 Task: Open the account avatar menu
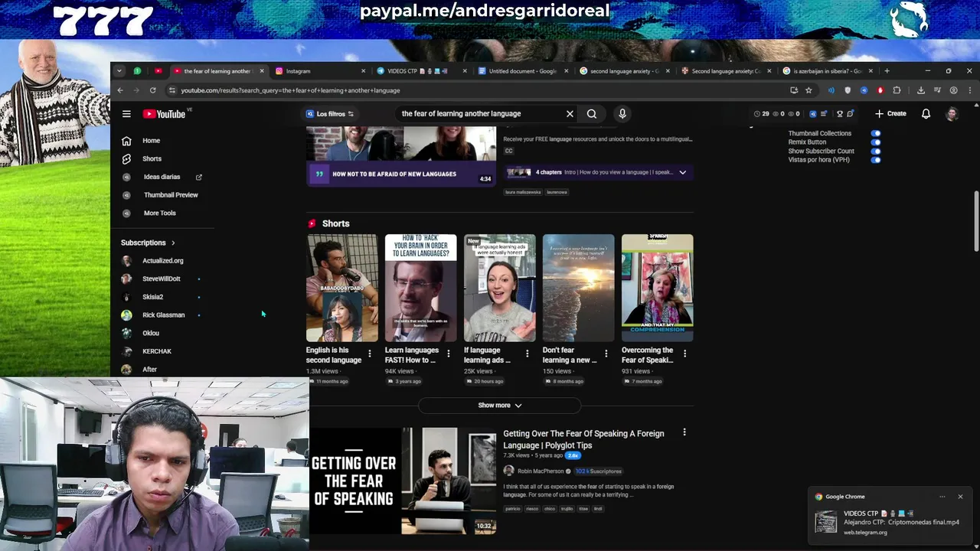coord(952,114)
